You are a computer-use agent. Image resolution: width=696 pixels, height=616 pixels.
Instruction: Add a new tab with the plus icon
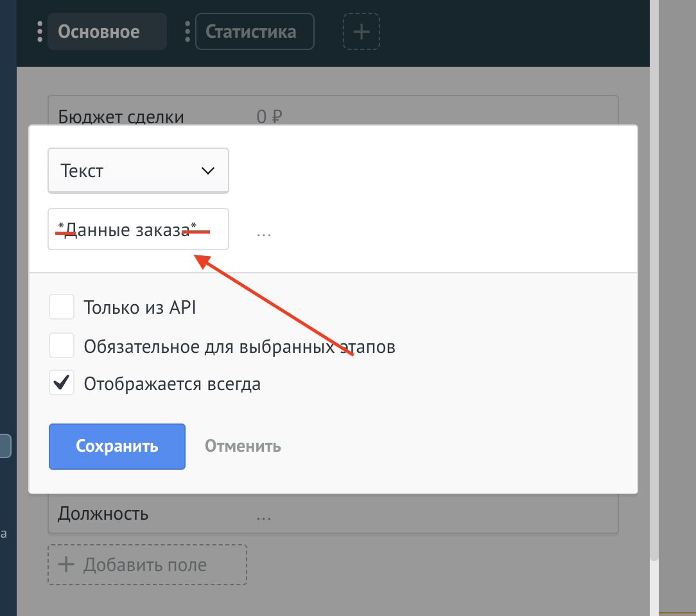361,31
